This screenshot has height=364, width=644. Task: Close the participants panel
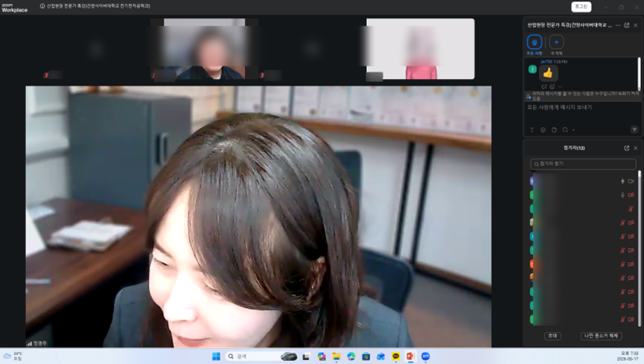tap(636, 148)
